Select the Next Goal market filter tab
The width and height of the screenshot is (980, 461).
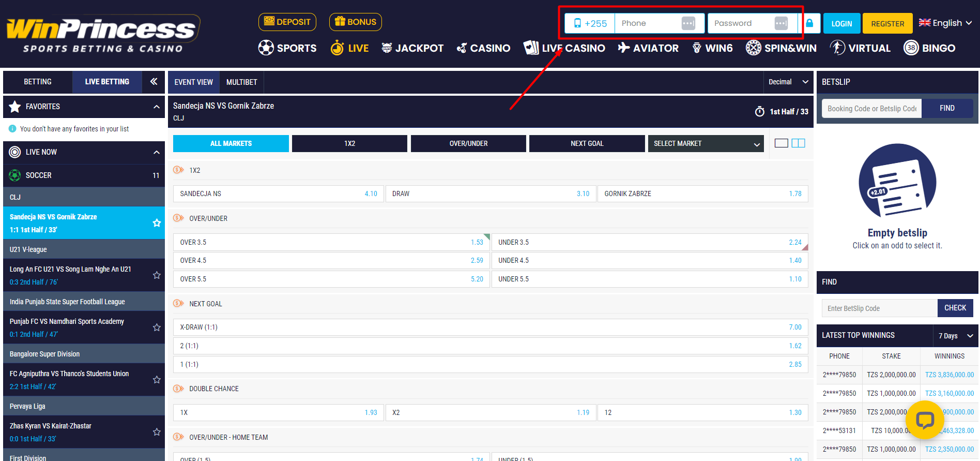587,143
